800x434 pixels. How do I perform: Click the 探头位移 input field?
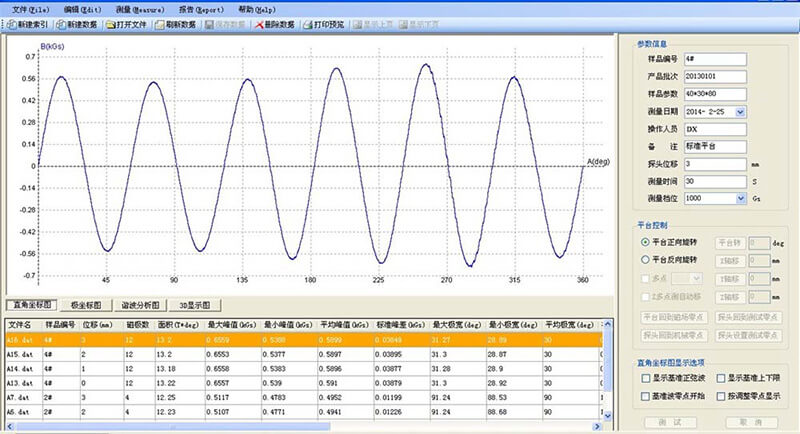(715, 164)
